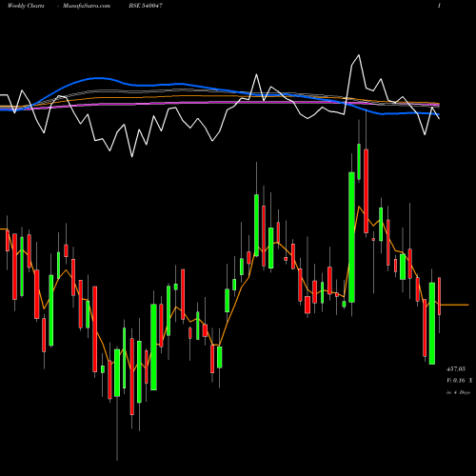This screenshot has height=476, width=476.
Task: Click the 'V: 0.16 X' volume text
Action: pyautogui.click(x=460, y=380)
